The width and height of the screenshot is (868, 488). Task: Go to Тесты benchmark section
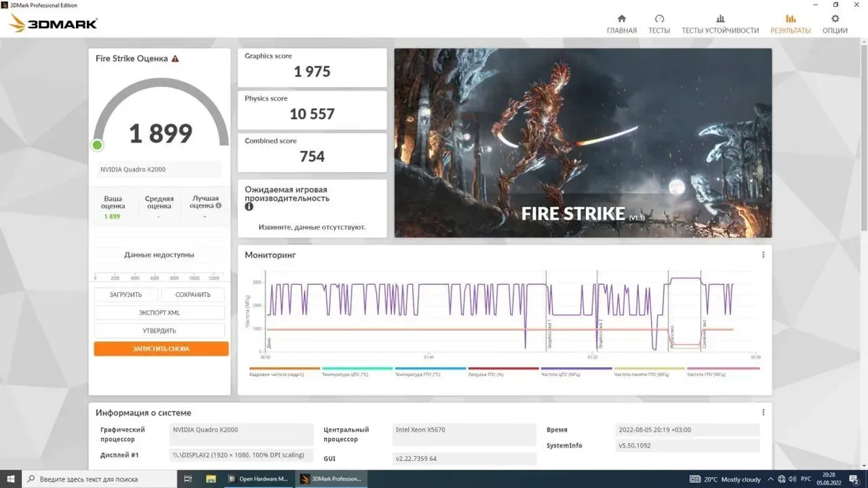[x=659, y=24]
